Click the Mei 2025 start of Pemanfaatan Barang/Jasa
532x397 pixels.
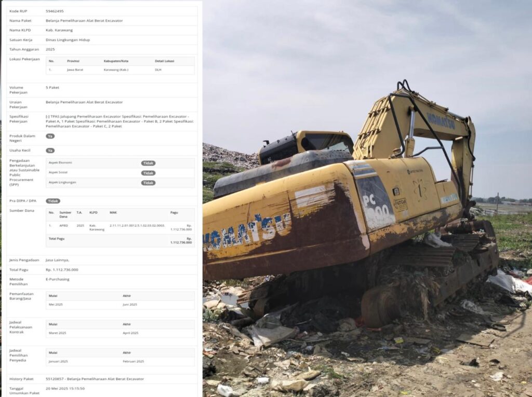point(56,305)
